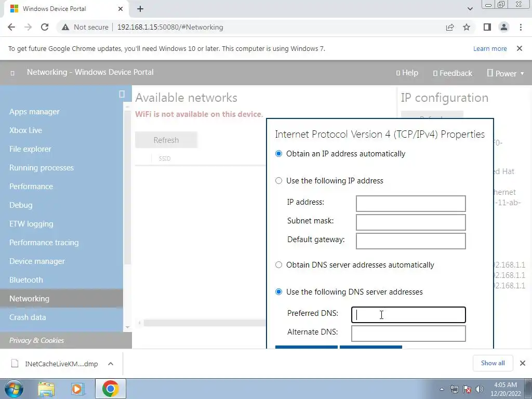The image size is (532, 399).
Task: Open the Debug page
Action: coord(21,205)
